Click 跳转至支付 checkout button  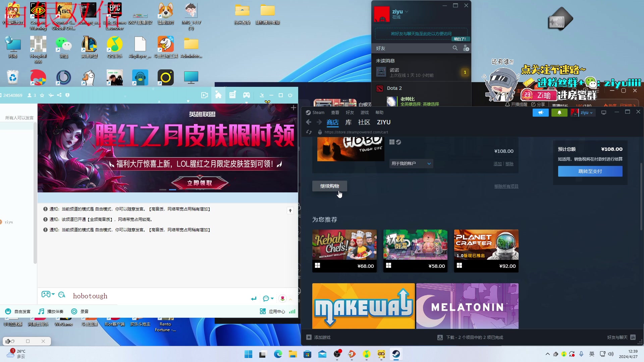(x=590, y=171)
